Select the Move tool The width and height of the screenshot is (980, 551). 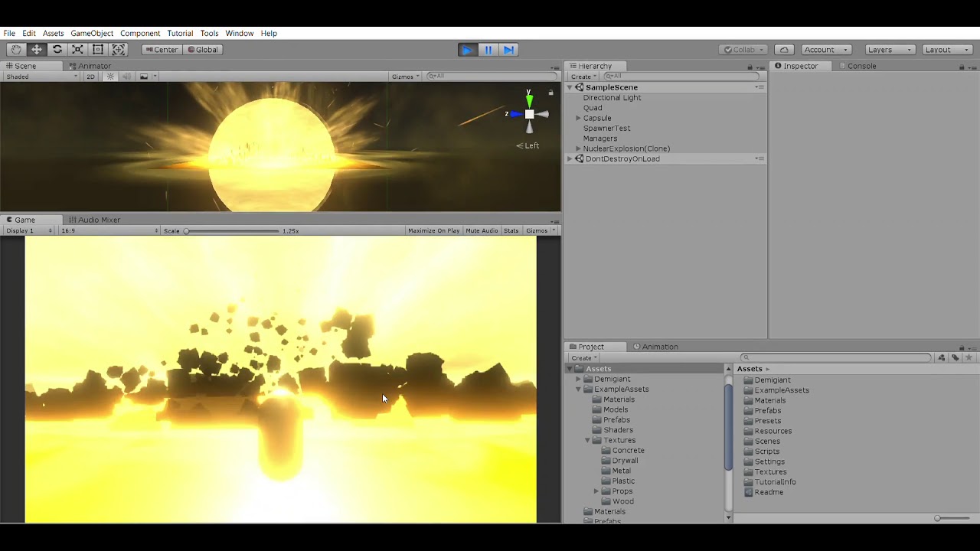click(x=37, y=50)
